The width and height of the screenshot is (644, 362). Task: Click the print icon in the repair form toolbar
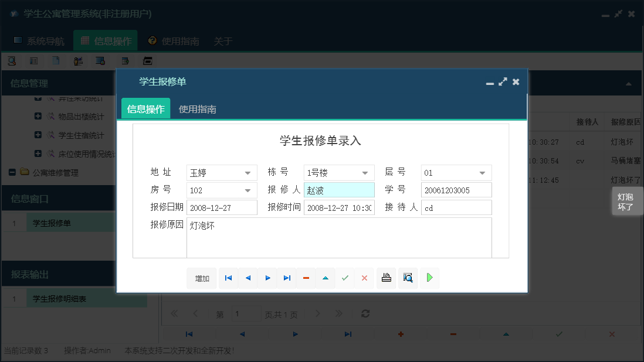(x=386, y=278)
